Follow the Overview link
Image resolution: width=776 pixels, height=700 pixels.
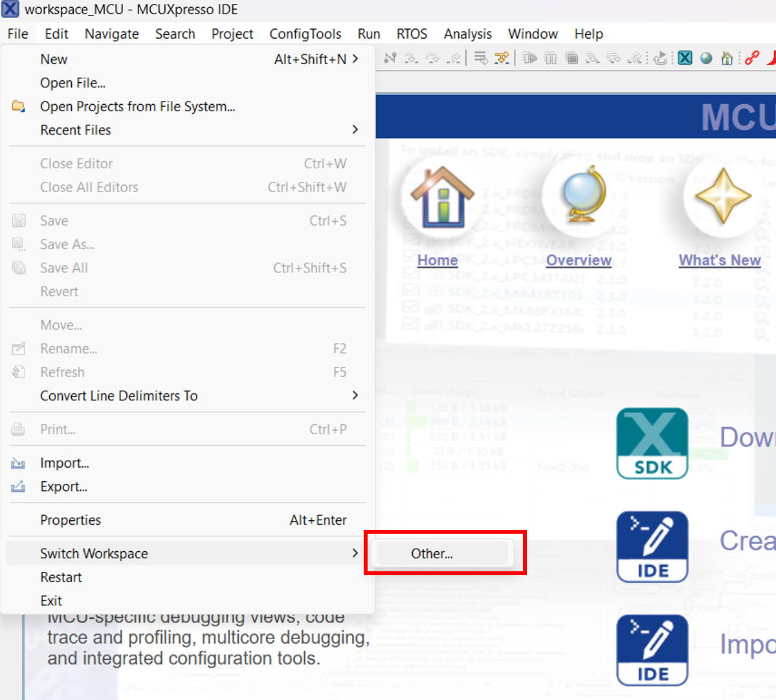(579, 260)
